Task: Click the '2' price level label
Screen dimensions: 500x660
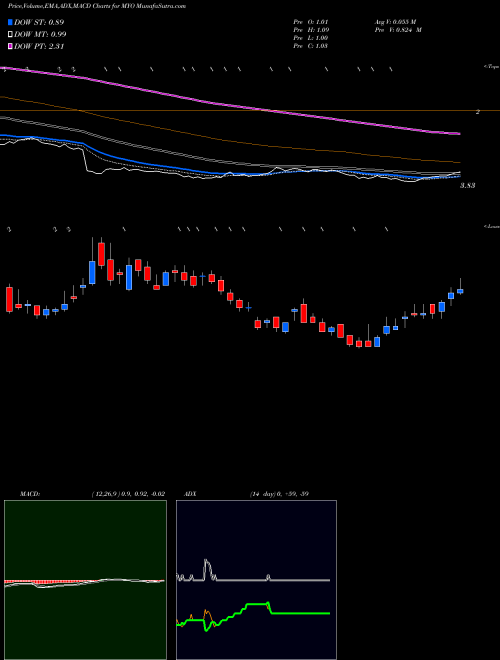Action: point(478,112)
